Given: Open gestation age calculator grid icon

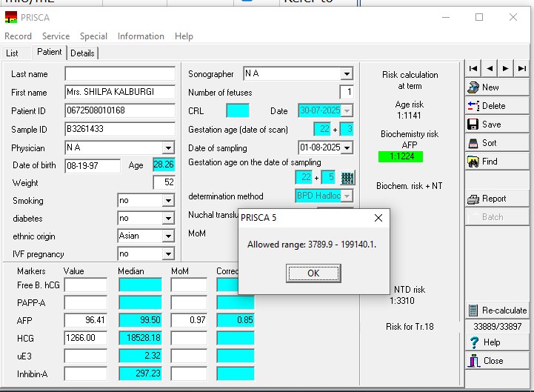Looking at the screenshot, I should click(x=347, y=178).
